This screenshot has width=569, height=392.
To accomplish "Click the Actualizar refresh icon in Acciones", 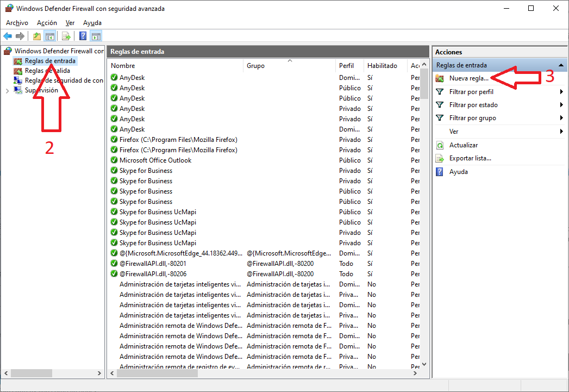I will [440, 145].
